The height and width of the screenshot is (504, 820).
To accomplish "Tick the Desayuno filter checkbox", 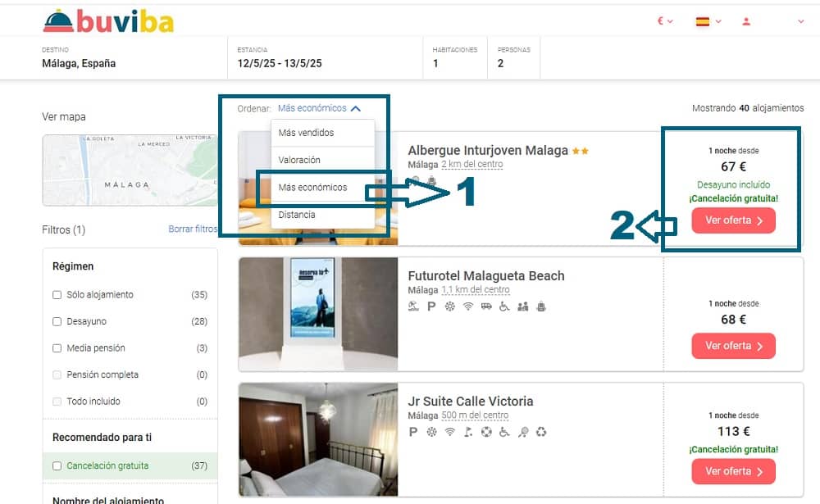I will (57, 321).
